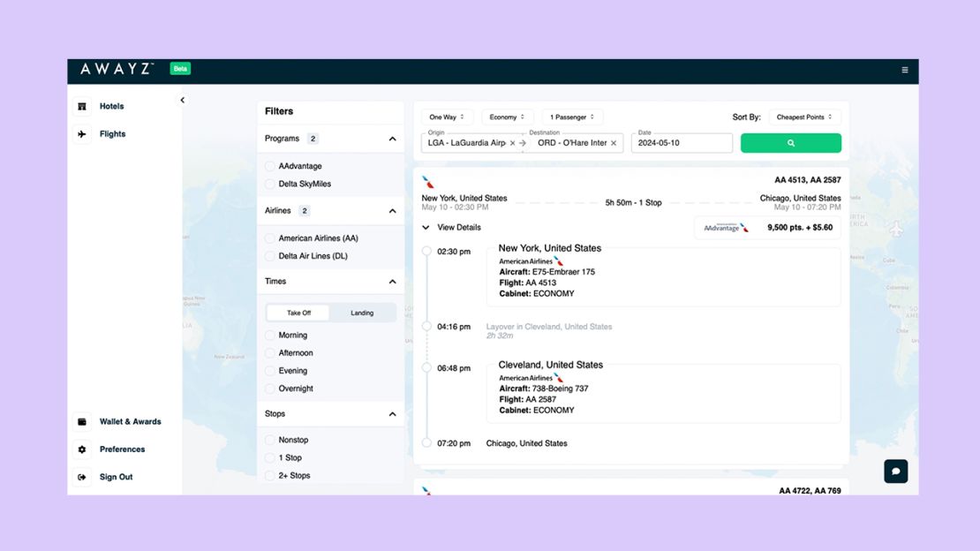Click American Airlines logo on AA 4513 result
The image size is (980, 551).
(x=428, y=182)
